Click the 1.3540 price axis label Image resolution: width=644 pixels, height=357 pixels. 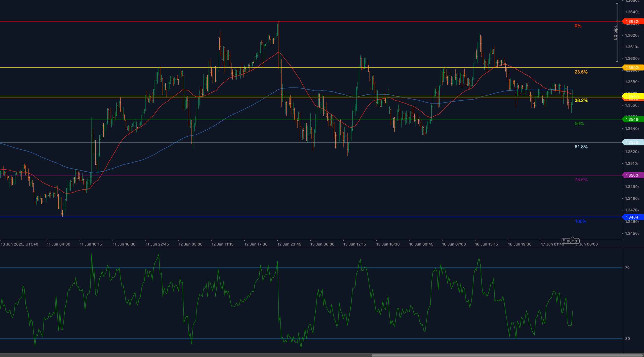click(632, 129)
